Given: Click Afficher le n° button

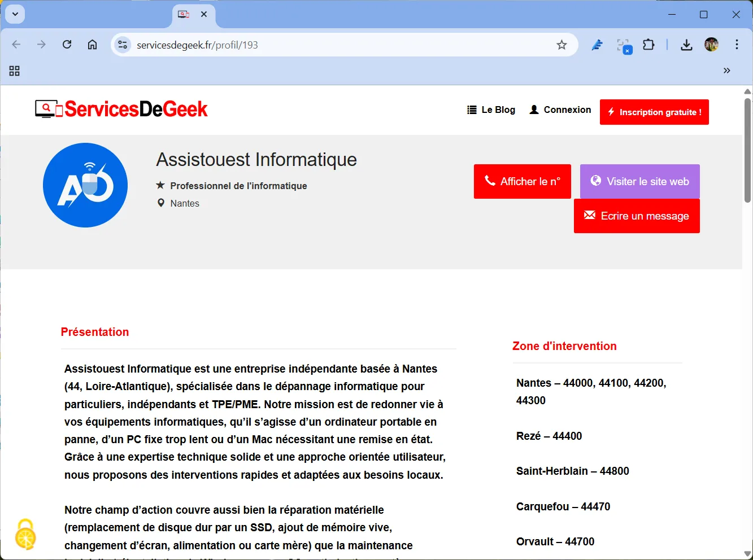Looking at the screenshot, I should pos(523,181).
